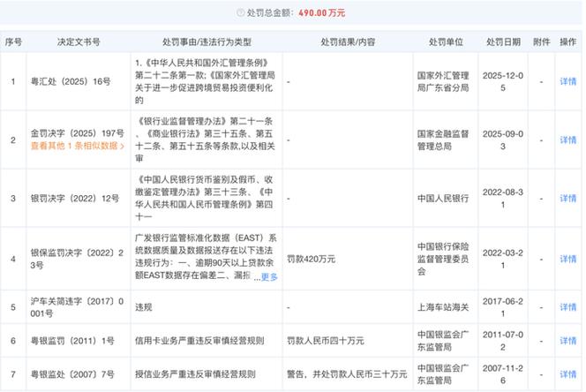
Task: Click 中国银监会广东监管局 cell in the 粤银监处〔2007〕7号 row
Action: pyautogui.click(x=443, y=374)
